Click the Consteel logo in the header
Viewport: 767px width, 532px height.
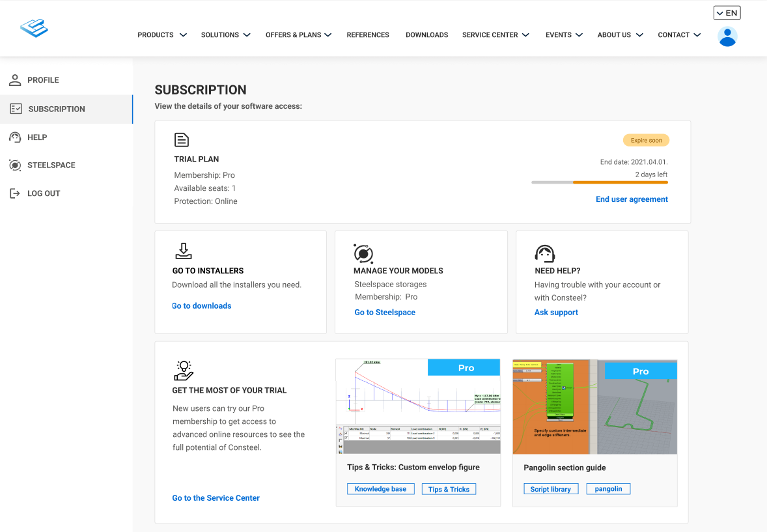pos(35,29)
